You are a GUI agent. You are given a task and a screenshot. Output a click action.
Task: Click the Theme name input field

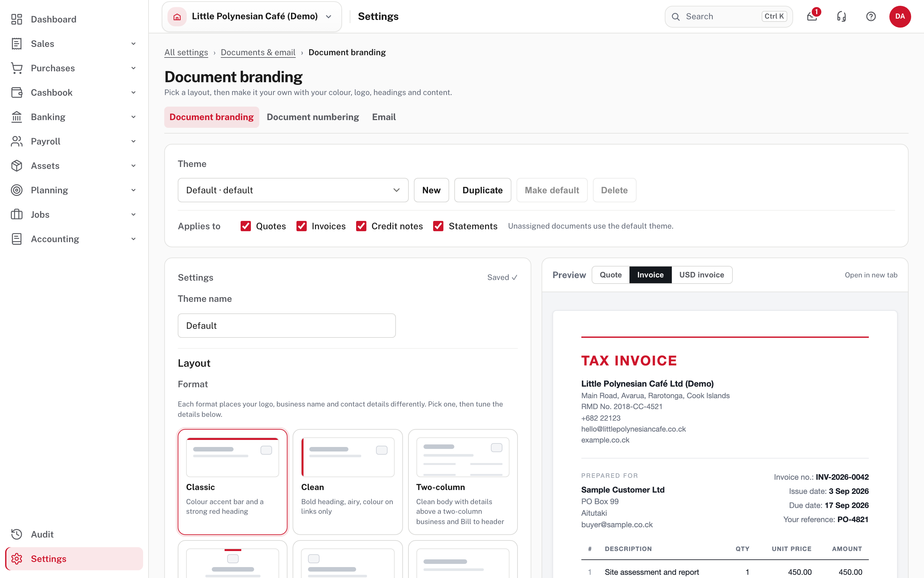click(x=287, y=326)
